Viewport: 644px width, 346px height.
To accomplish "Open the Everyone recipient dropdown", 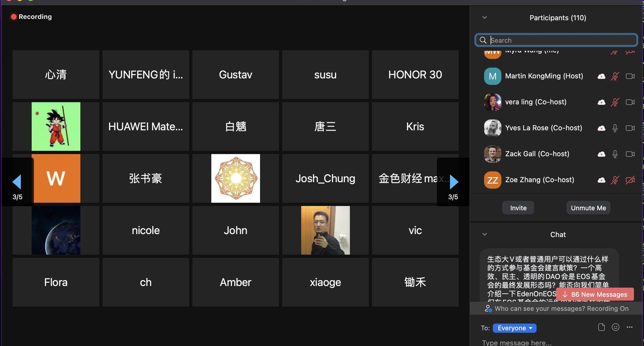I will (514, 328).
